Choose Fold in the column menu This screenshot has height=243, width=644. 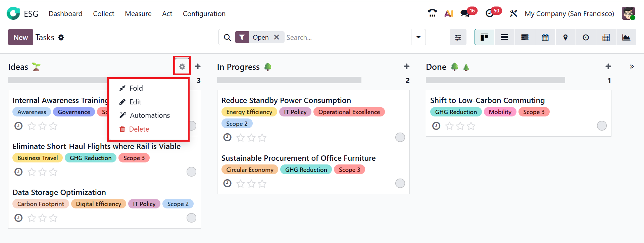(136, 88)
